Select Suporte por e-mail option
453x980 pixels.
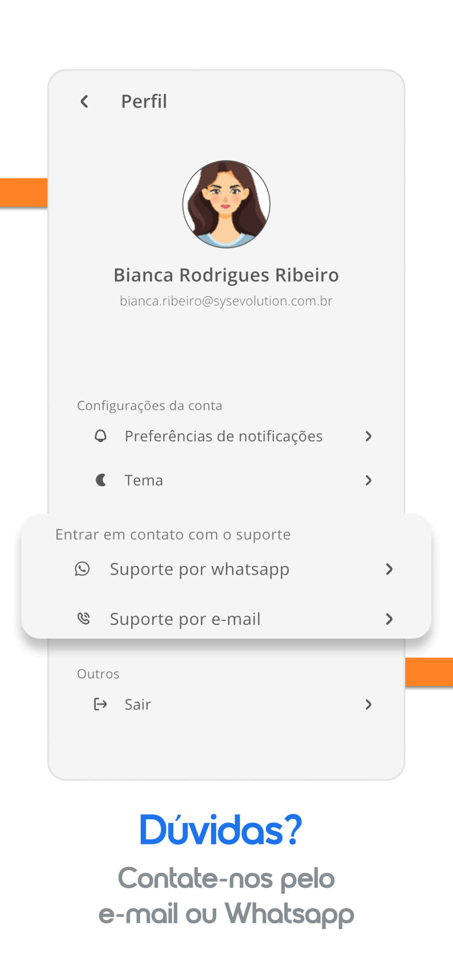point(233,619)
